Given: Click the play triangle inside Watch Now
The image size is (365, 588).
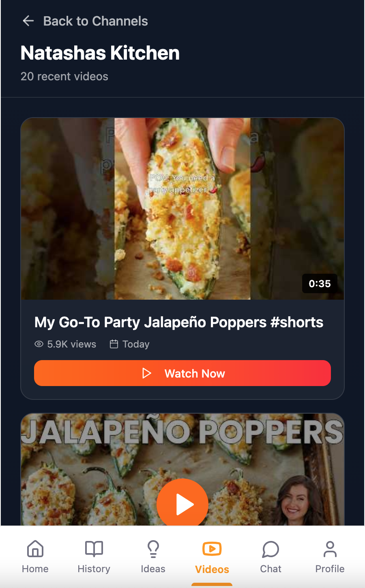Looking at the screenshot, I should (x=147, y=373).
